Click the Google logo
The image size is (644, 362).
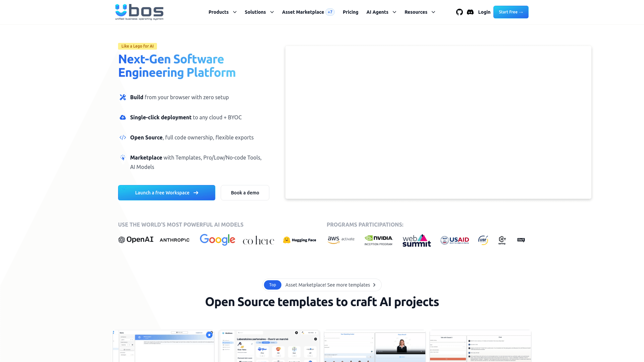[217, 240]
